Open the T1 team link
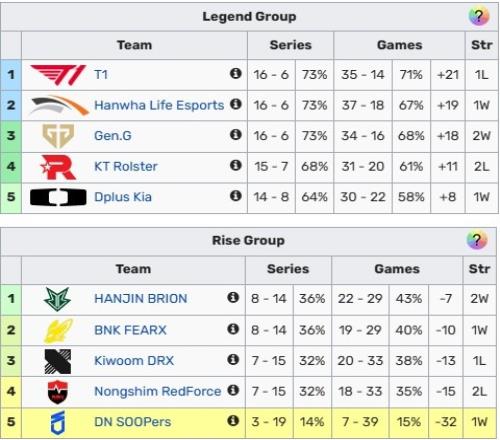 pos(101,75)
